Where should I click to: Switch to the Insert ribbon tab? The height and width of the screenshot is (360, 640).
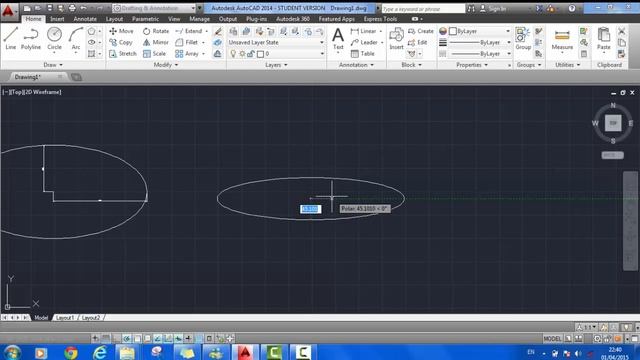click(57, 19)
